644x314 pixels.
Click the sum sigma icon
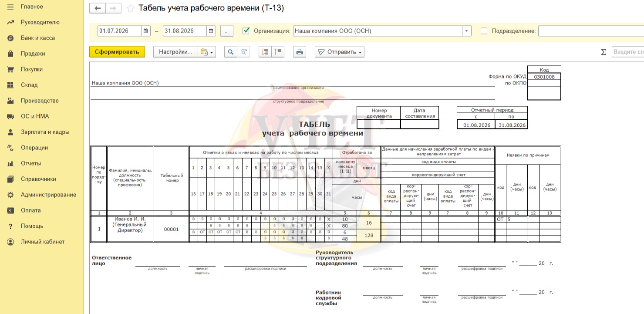604,52
